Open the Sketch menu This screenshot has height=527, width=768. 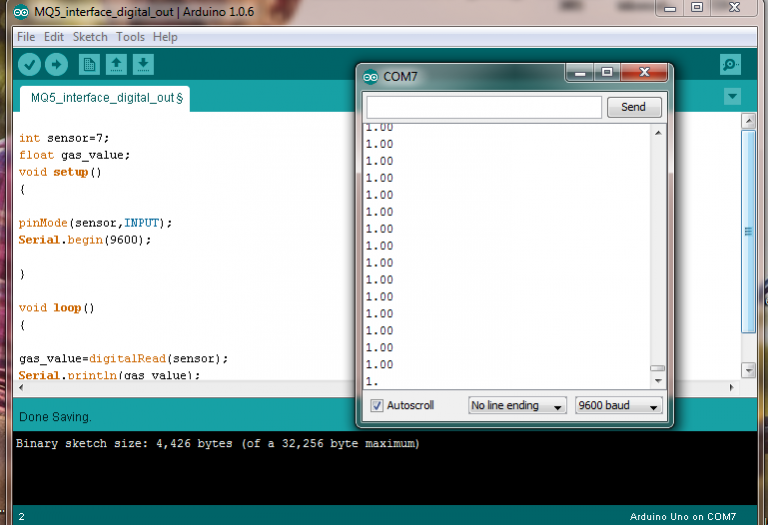point(90,37)
